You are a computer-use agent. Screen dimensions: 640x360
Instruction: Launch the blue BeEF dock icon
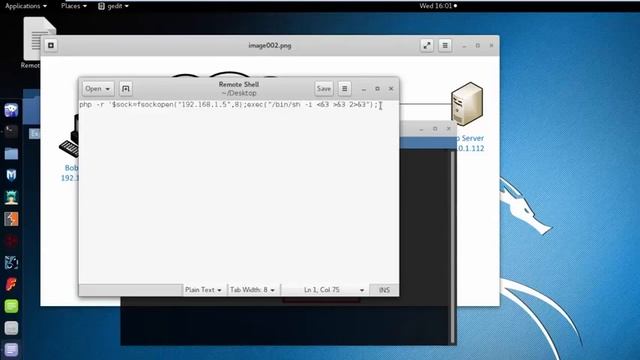point(11,263)
